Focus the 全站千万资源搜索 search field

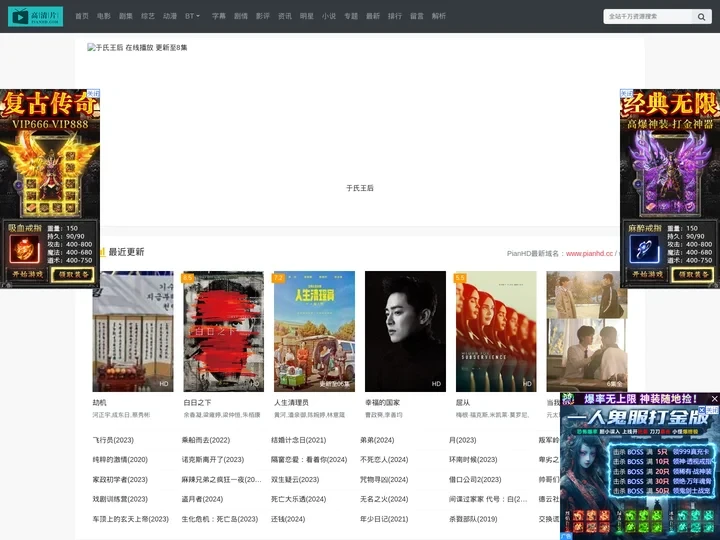[x=647, y=17]
